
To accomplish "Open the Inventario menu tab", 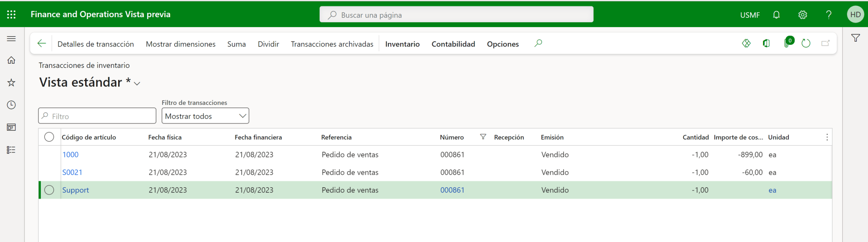I will tap(402, 44).
